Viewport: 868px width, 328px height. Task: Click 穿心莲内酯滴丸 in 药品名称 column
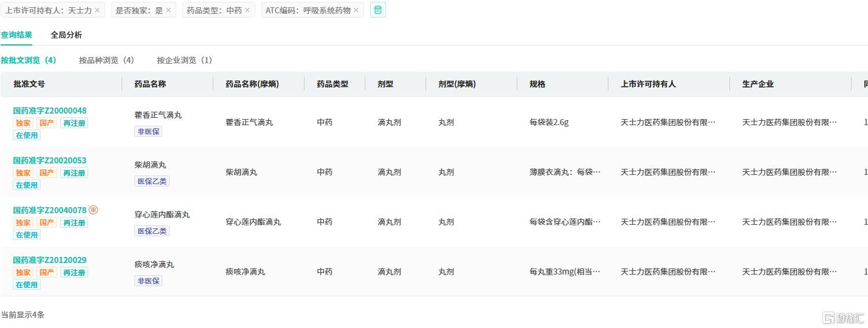pyautogui.click(x=162, y=214)
